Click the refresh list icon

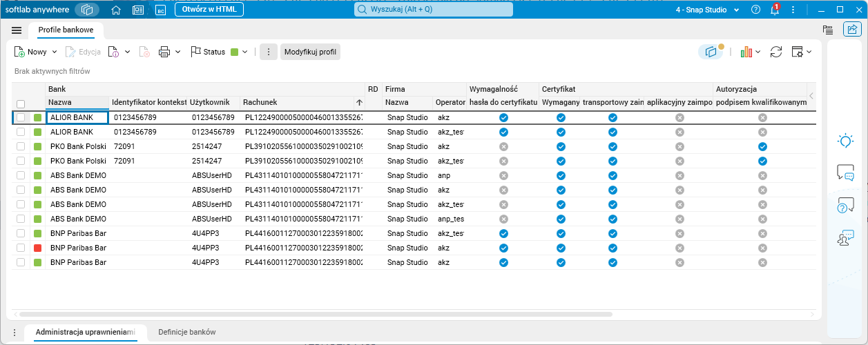776,52
